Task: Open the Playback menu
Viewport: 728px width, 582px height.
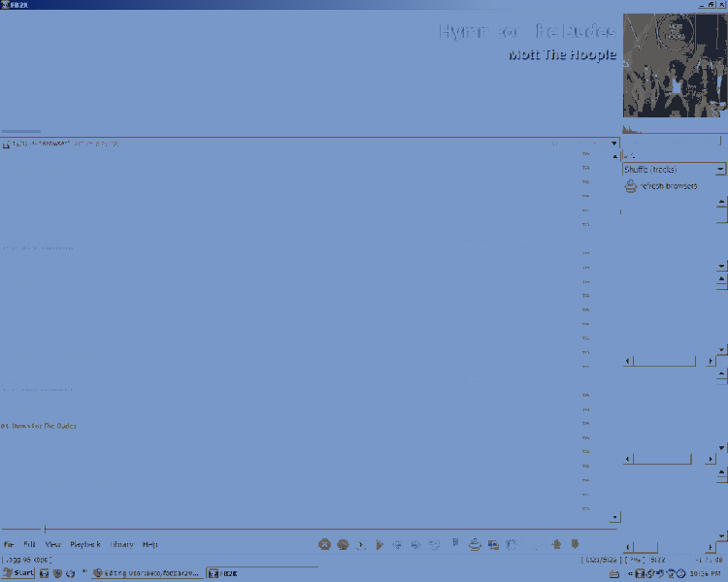Action: [x=84, y=544]
